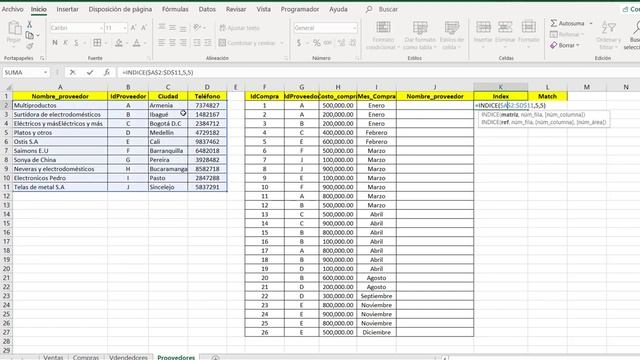The image size is (640, 360).
Task: Expand the Combinar y centrar dropdown arrow
Action: click(282, 43)
